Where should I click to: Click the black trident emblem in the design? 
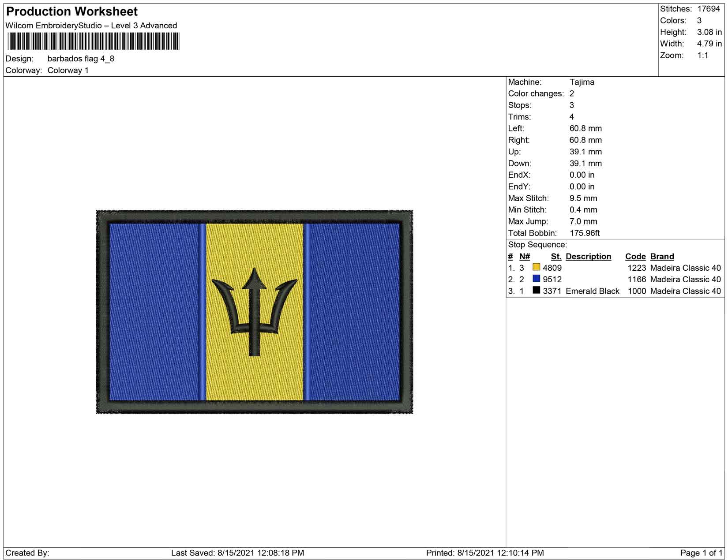click(255, 312)
